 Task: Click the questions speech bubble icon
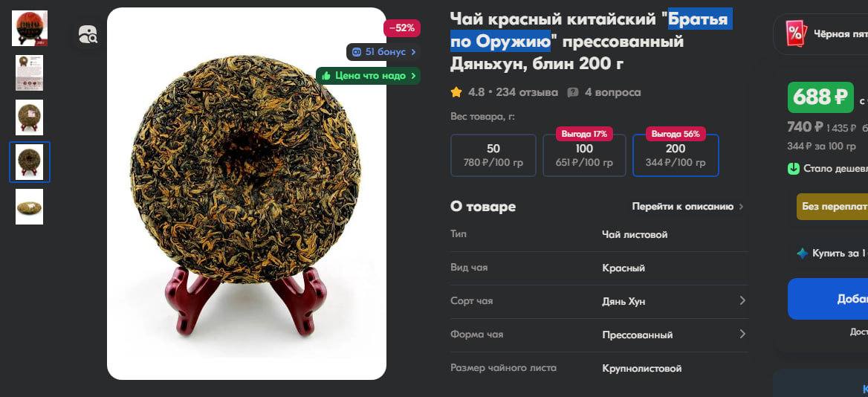coord(573,92)
